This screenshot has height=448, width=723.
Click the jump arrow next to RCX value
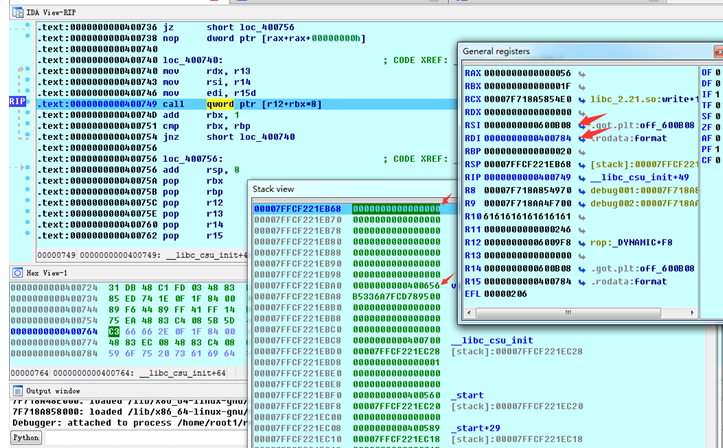click(x=582, y=100)
